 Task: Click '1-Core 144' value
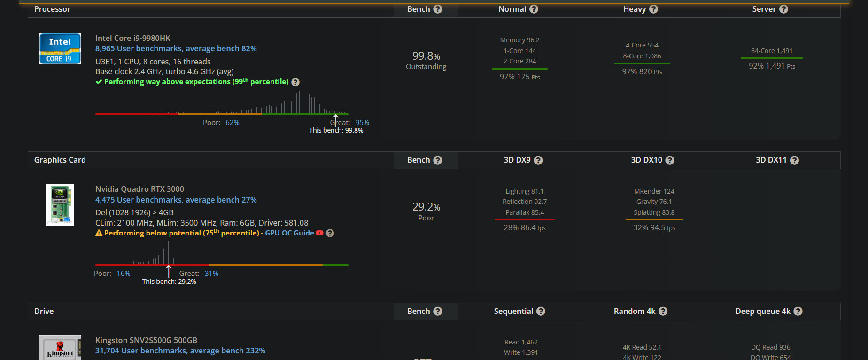click(519, 51)
